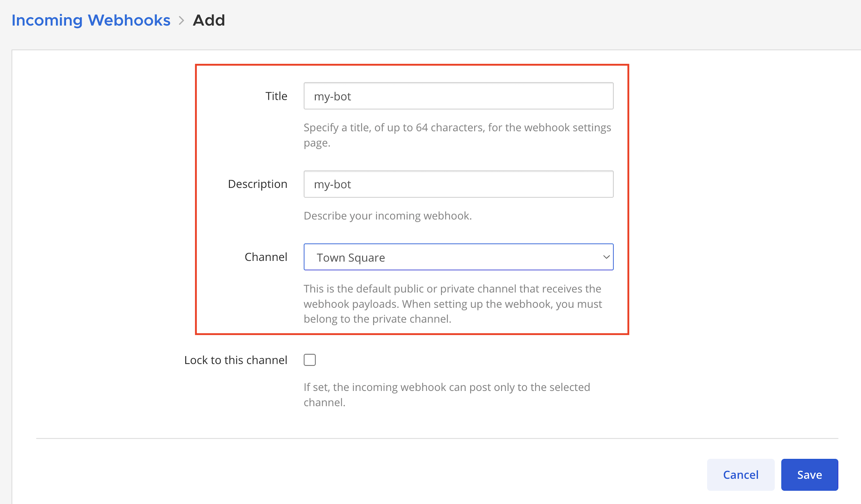Click the 'Describe your incoming webhook' hint

click(388, 216)
